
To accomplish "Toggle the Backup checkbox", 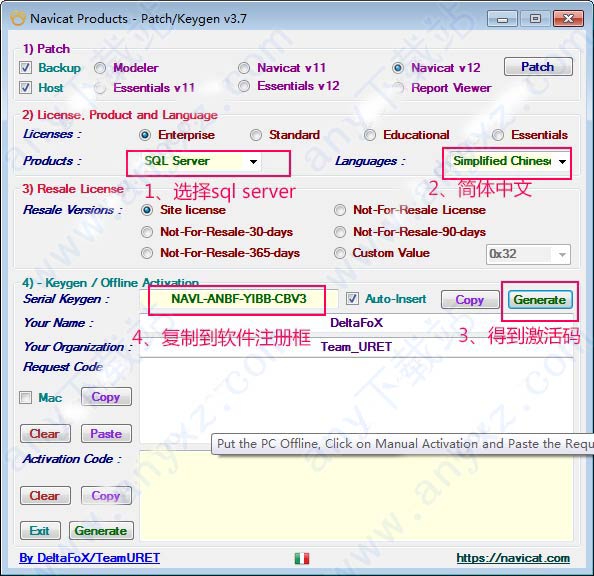I will tap(25, 68).
